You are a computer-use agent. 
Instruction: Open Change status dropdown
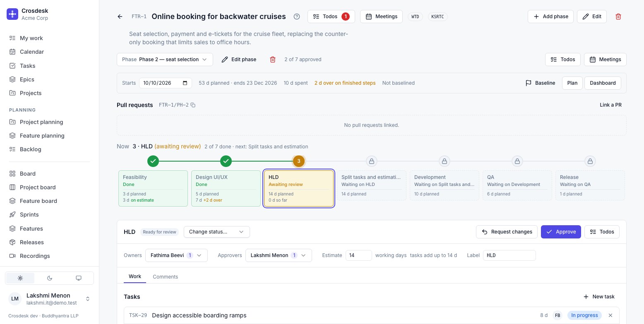point(217,232)
